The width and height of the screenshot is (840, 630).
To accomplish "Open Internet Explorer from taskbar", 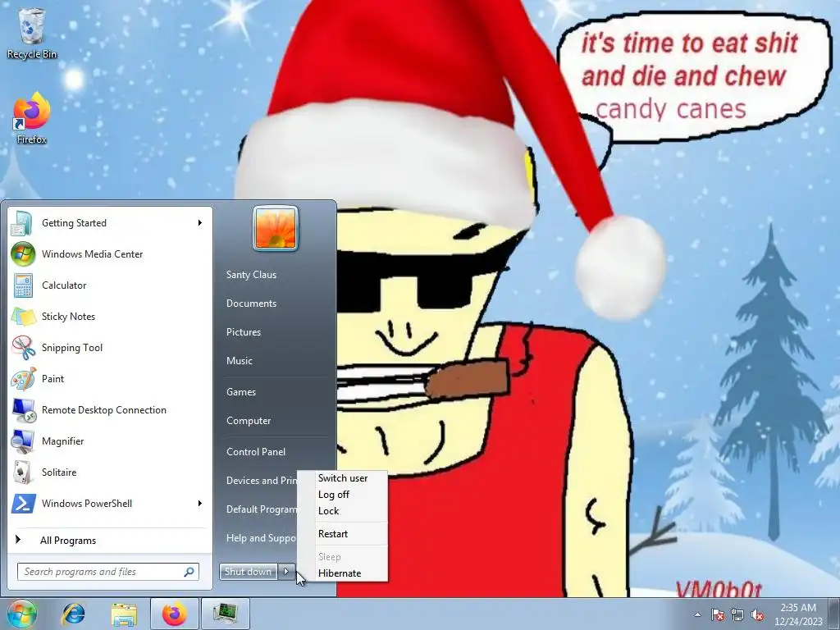I will [x=73, y=614].
